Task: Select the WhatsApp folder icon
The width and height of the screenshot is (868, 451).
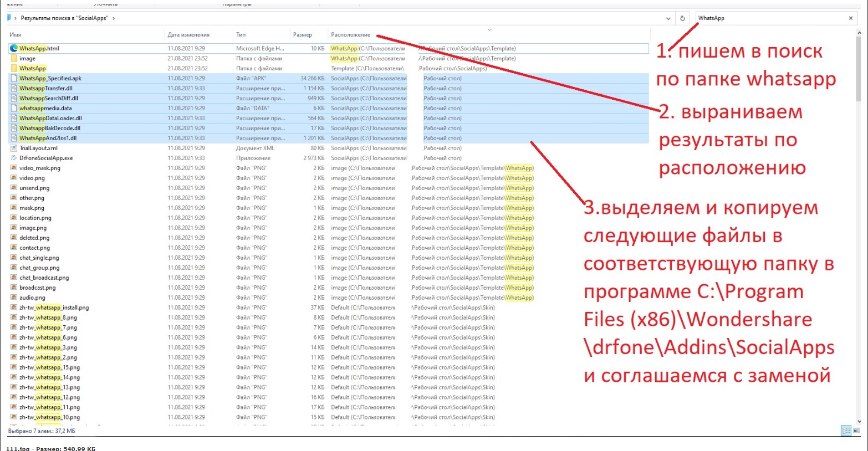Action: (14, 68)
